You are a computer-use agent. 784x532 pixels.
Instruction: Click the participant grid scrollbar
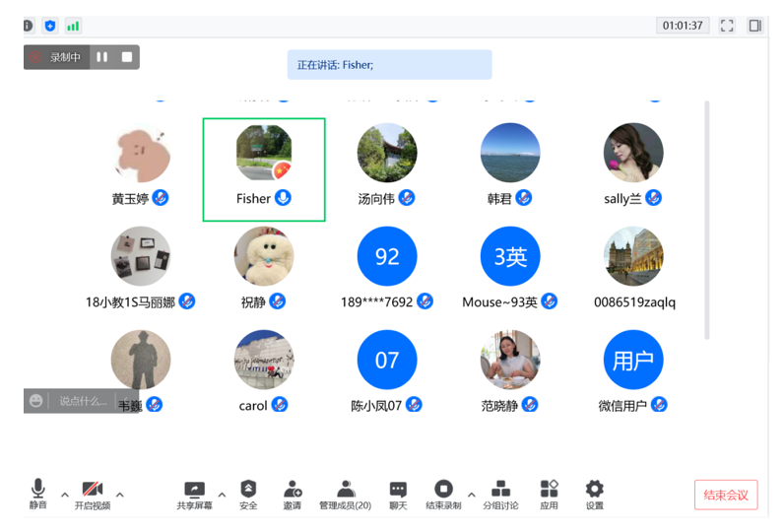(707, 220)
